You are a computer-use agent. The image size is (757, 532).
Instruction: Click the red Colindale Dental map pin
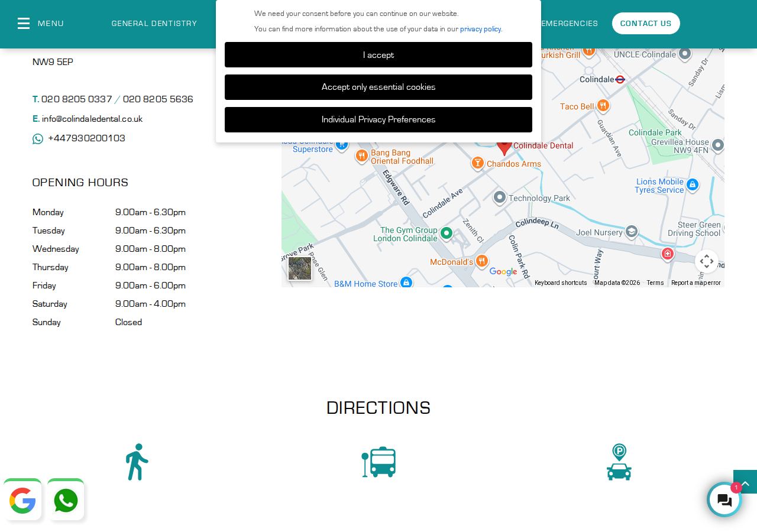(x=504, y=146)
